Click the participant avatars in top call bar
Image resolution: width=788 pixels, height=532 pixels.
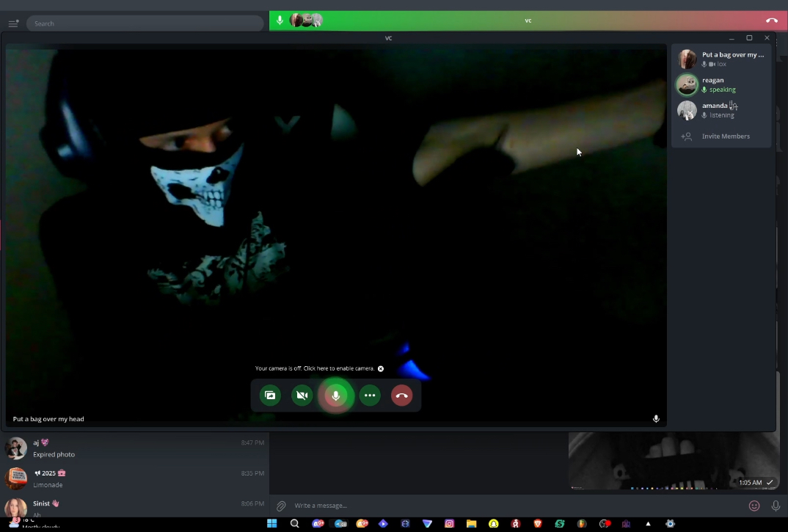click(306, 21)
